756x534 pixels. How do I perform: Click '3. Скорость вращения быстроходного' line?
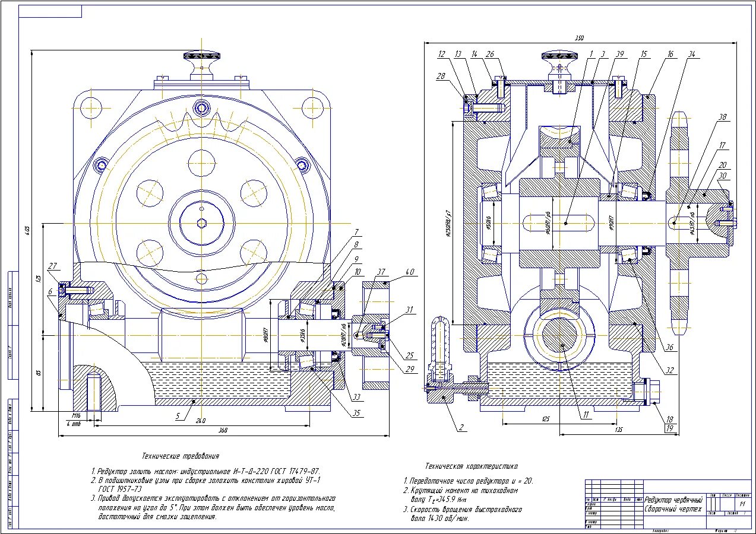463,510
